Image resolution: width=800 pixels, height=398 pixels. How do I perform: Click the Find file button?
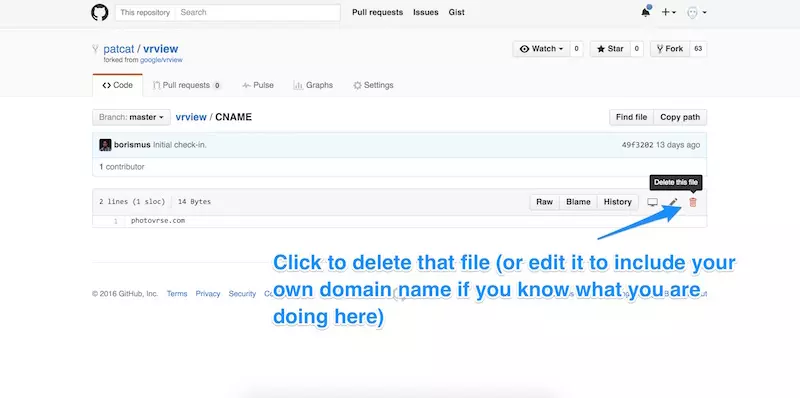coord(631,117)
